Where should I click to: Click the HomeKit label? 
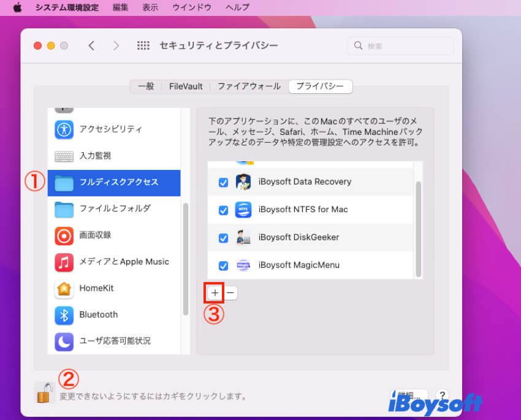point(96,288)
